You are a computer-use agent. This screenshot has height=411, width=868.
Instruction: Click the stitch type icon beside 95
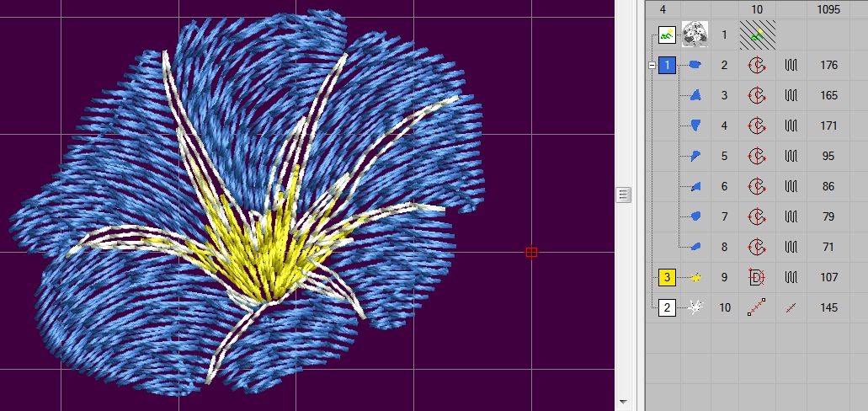[x=791, y=156]
